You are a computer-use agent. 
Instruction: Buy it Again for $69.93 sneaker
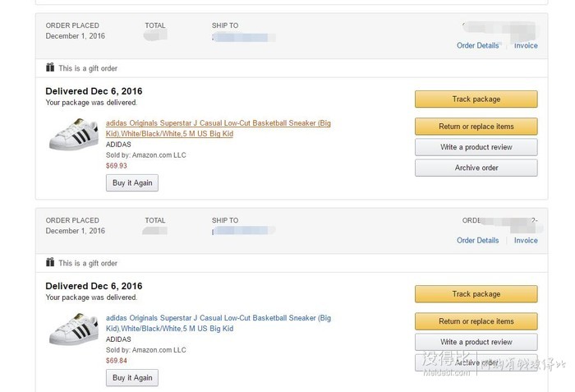pos(132,182)
